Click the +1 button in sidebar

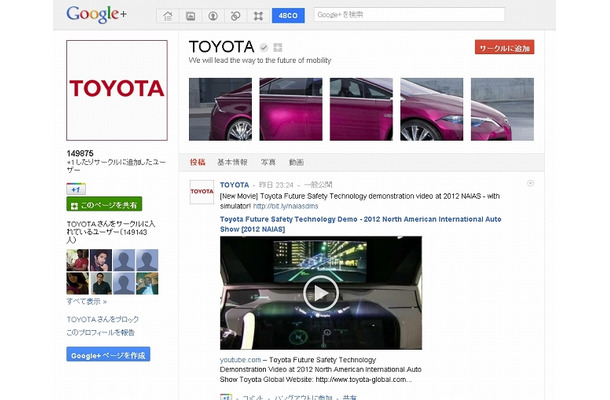tap(76, 189)
